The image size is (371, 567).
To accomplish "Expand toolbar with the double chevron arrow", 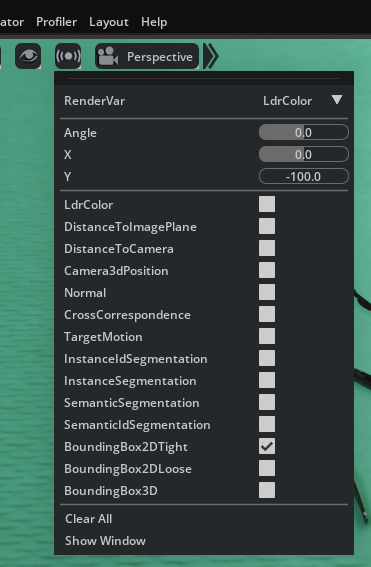I will coord(211,56).
